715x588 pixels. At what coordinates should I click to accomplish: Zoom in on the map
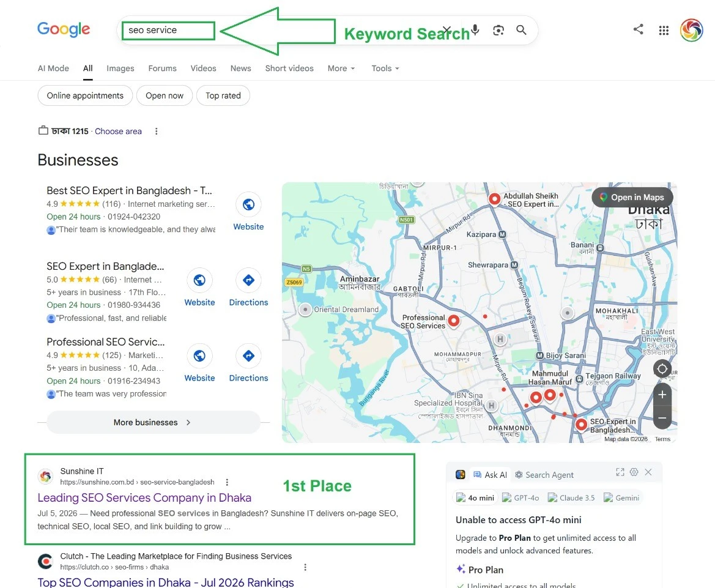(x=662, y=395)
